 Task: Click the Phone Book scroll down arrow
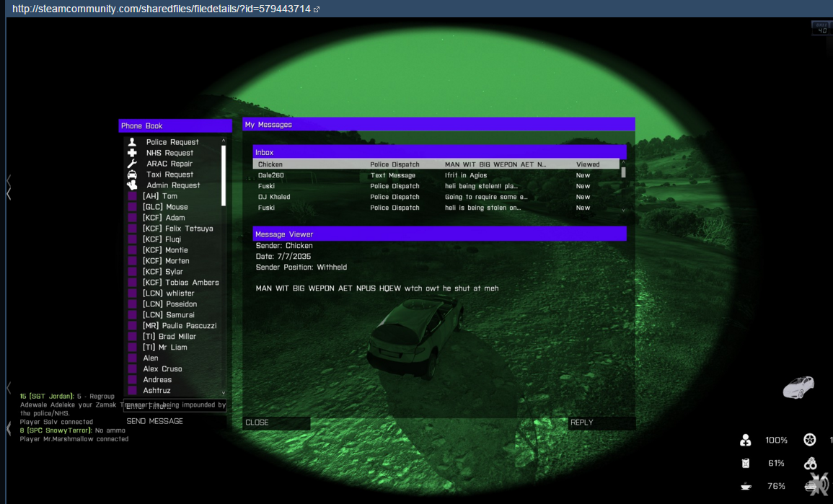223,392
